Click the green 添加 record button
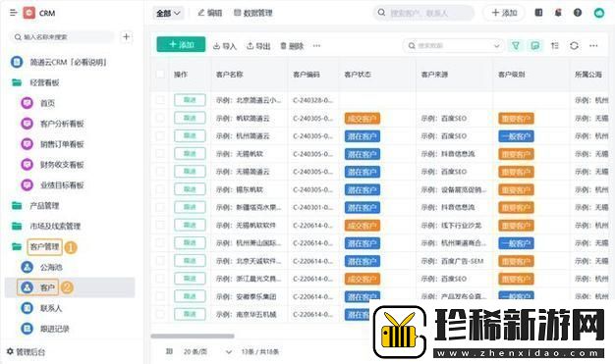 pos(181,44)
